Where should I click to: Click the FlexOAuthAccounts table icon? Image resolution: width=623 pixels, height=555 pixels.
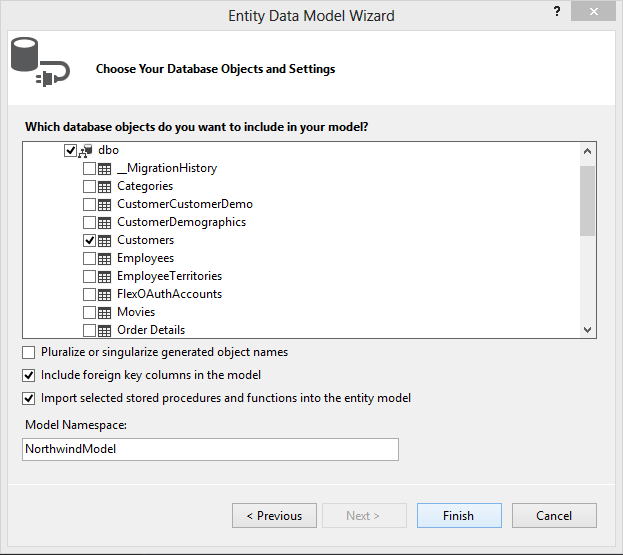(x=104, y=294)
